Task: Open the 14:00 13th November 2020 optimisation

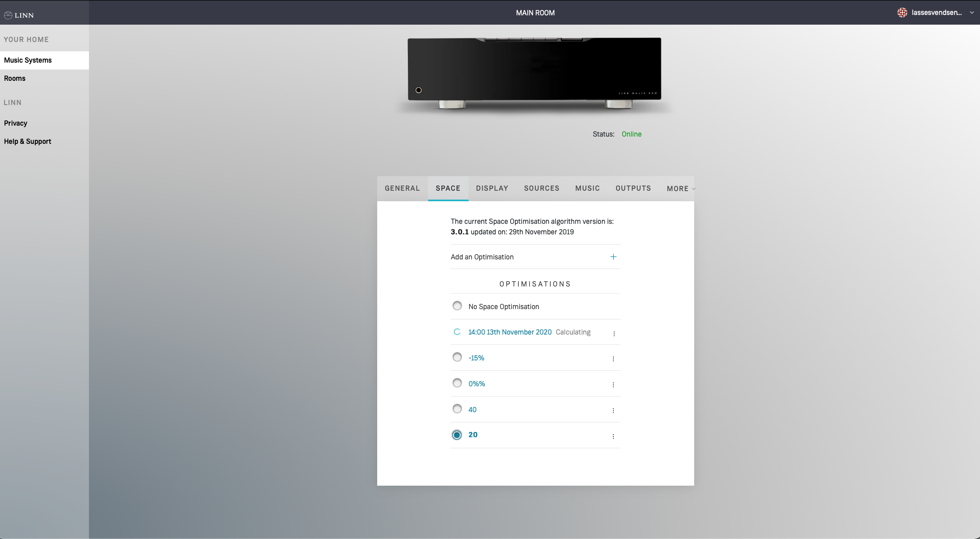Action: (510, 332)
